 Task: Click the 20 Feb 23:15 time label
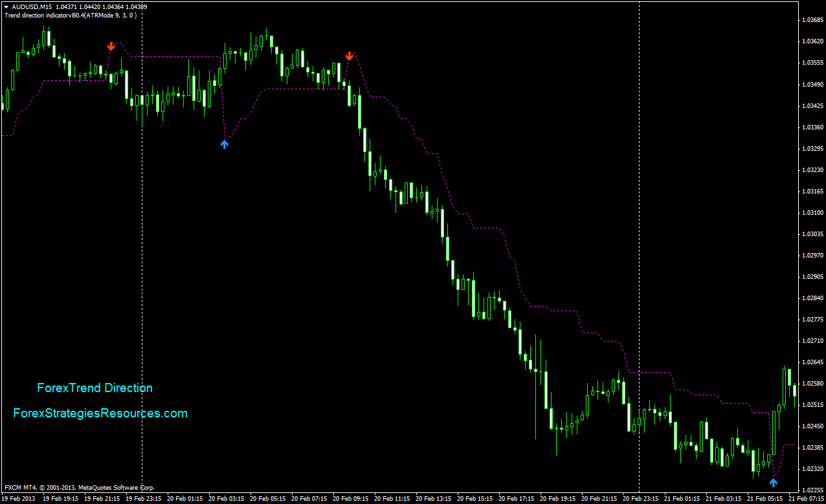(641, 499)
